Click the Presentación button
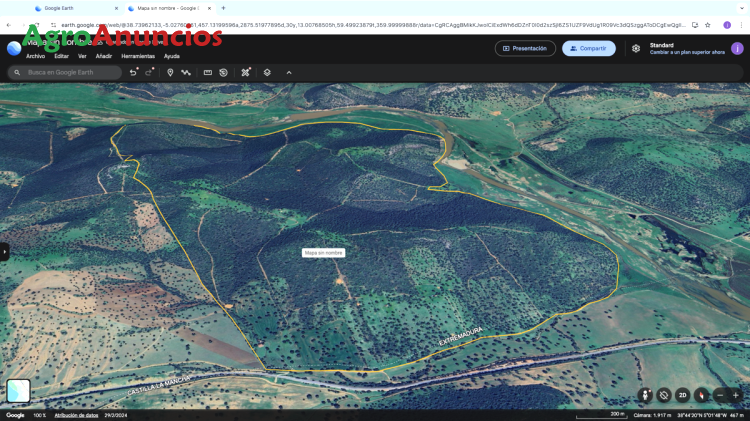 click(525, 48)
